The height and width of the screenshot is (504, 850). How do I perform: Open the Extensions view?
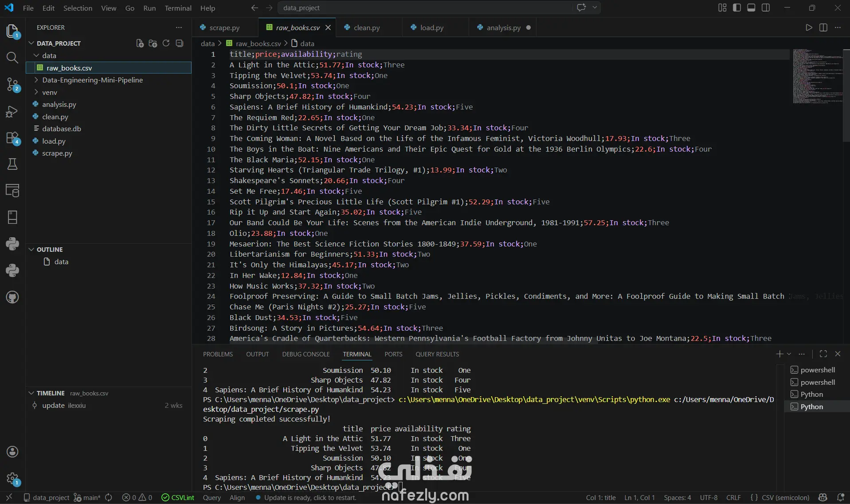click(12, 138)
